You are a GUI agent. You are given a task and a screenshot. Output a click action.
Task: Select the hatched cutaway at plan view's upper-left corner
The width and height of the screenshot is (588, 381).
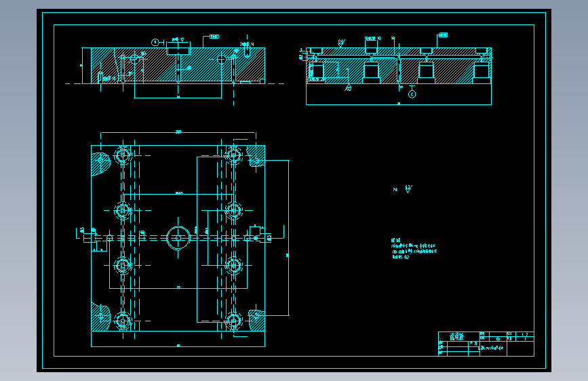pyautogui.click(x=100, y=163)
